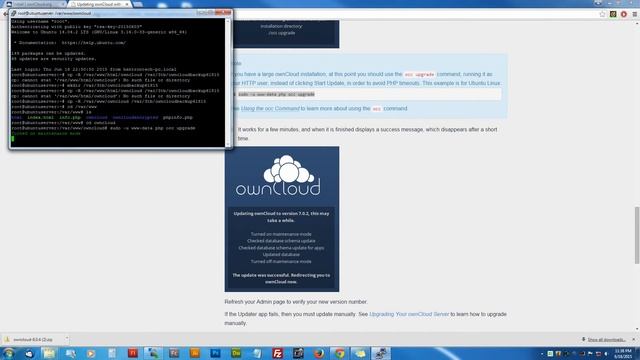Open the PuTTY session from the taskbar

[x=381, y=353]
